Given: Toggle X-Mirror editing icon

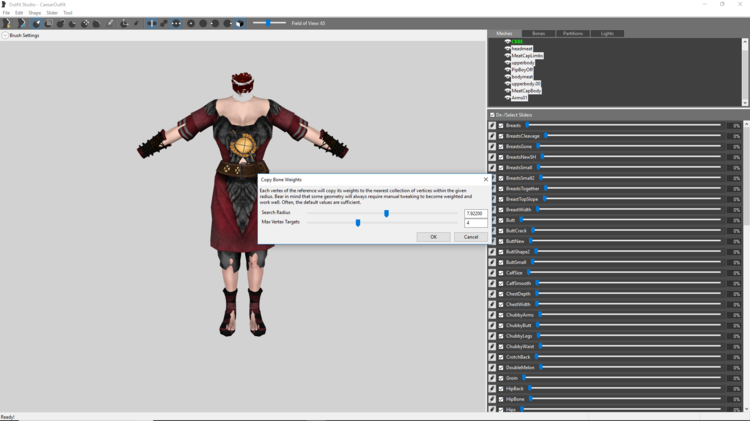Looking at the screenshot, I should point(151,23).
